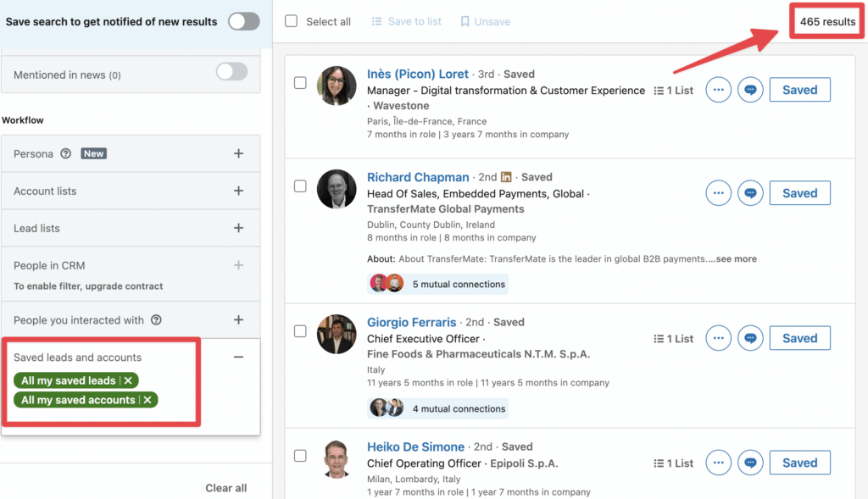Select the checkbox beside Heiko De Simone
The image size is (868, 499).
(300, 455)
